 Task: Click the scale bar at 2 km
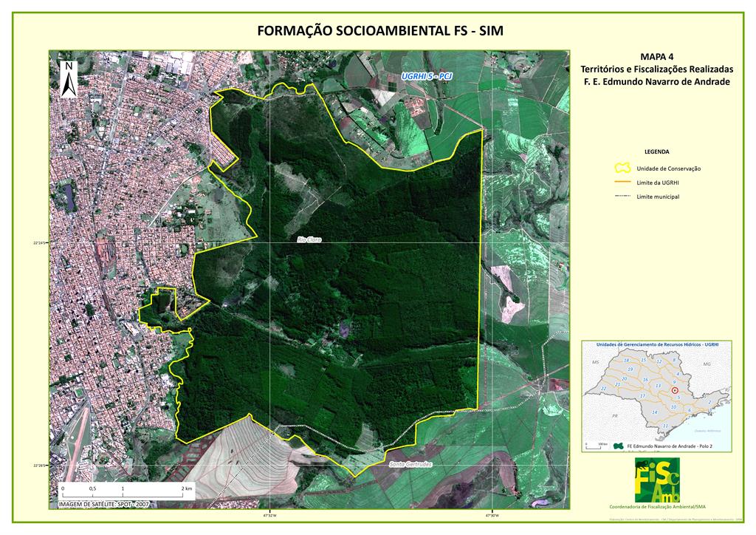(x=185, y=489)
